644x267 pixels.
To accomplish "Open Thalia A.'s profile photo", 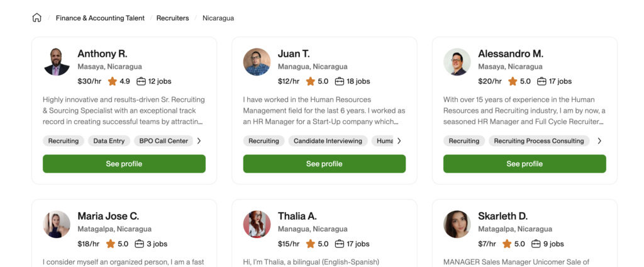I will (257, 224).
